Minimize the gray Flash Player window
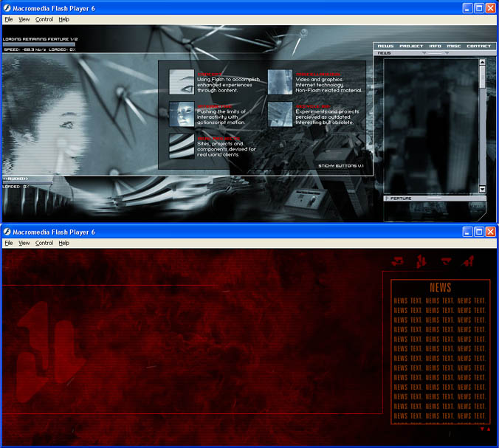Screen dimensions: 499x448 coord(467,8)
